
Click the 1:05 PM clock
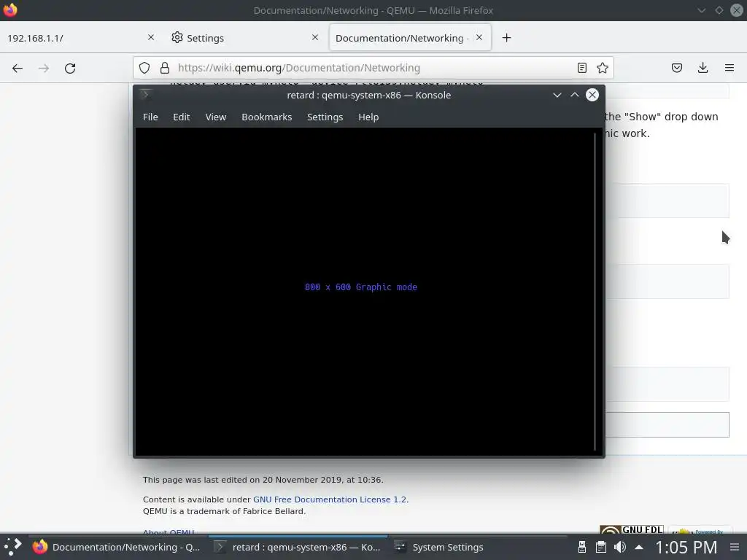click(x=686, y=548)
